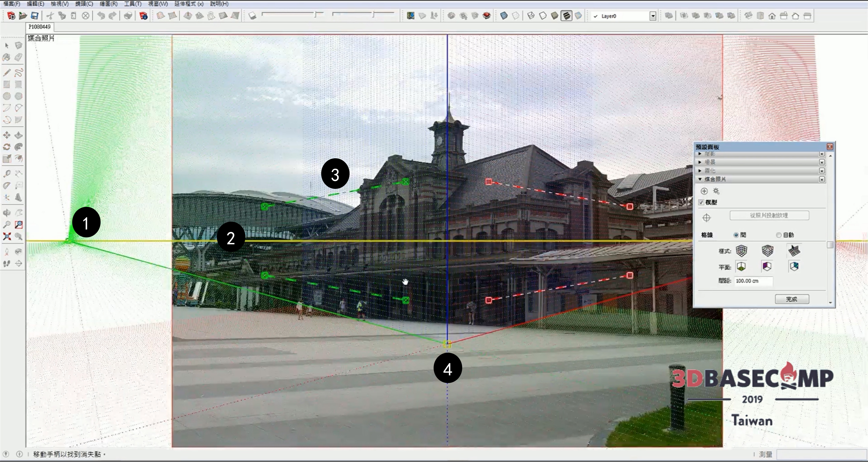Collapse the 媒合照片 panel section
Viewport: 868px width, 462px height.
pyautogui.click(x=700, y=179)
